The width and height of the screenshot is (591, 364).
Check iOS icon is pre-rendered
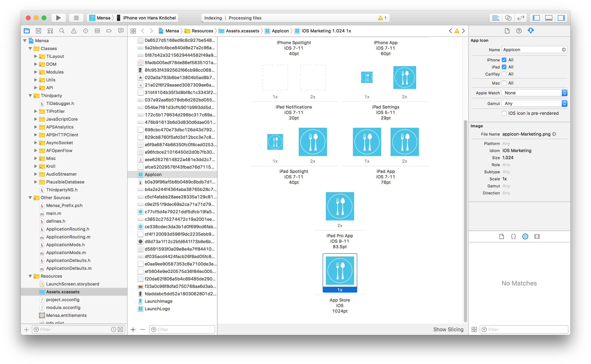click(x=504, y=113)
